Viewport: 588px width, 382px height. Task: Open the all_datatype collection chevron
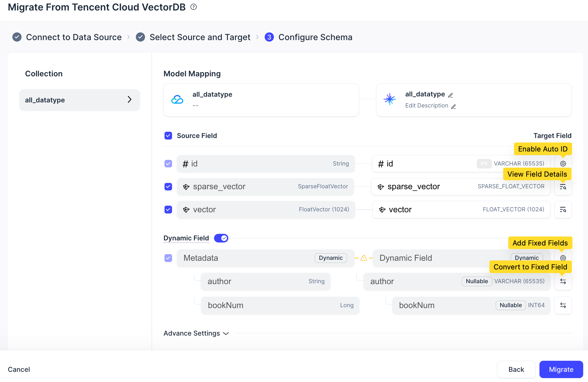(x=129, y=100)
